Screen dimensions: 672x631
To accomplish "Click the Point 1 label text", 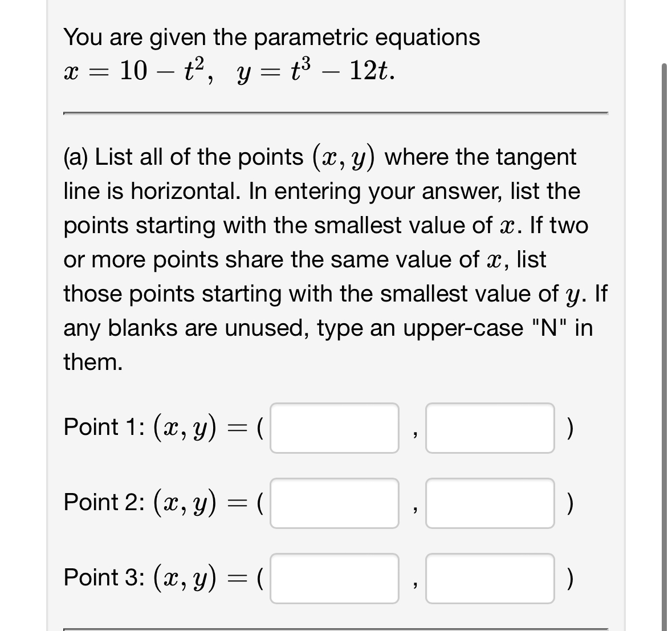I will 103,426.
